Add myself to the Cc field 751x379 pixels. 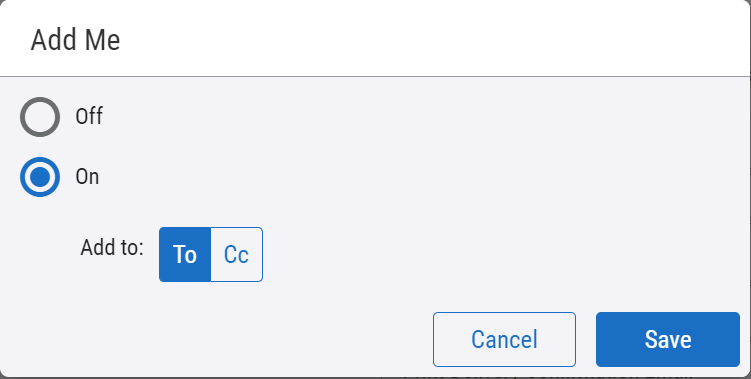coord(237,254)
